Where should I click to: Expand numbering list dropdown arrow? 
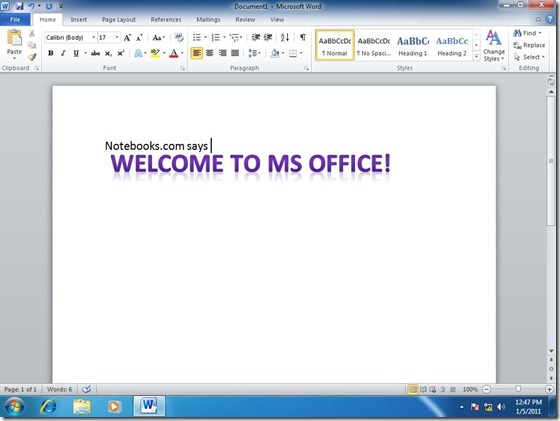tap(224, 37)
